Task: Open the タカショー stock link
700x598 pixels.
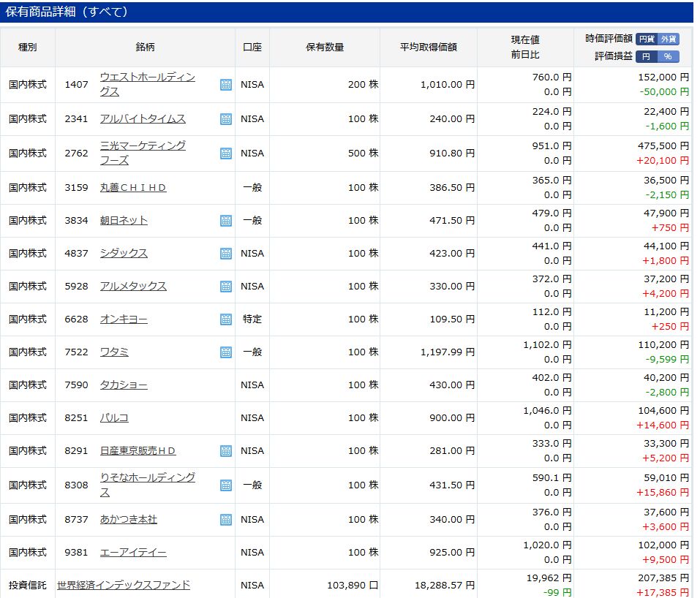Action: click(124, 385)
